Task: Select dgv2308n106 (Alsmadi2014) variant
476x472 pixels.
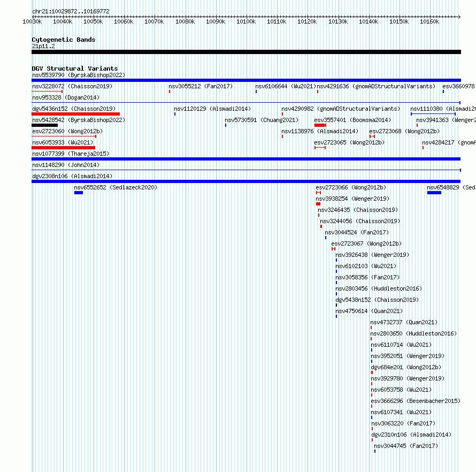Action: click(x=72, y=176)
